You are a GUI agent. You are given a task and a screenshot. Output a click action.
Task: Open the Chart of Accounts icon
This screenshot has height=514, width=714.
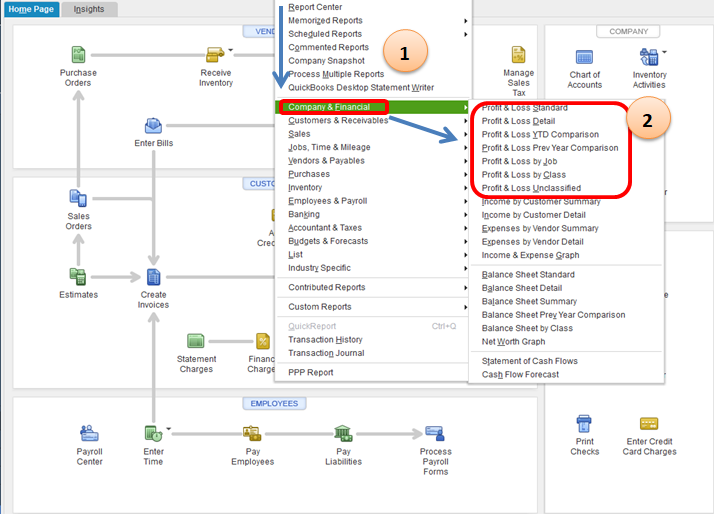[584, 57]
